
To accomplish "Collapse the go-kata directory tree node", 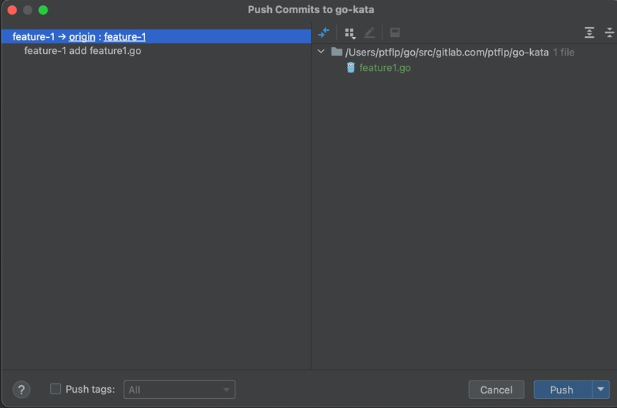I will tap(321, 52).
